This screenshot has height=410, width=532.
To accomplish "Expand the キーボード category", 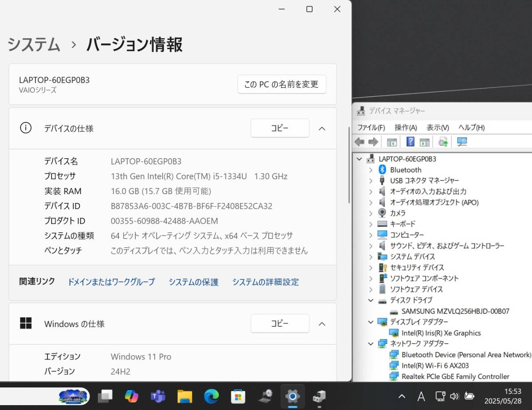I will coord(371,224).
